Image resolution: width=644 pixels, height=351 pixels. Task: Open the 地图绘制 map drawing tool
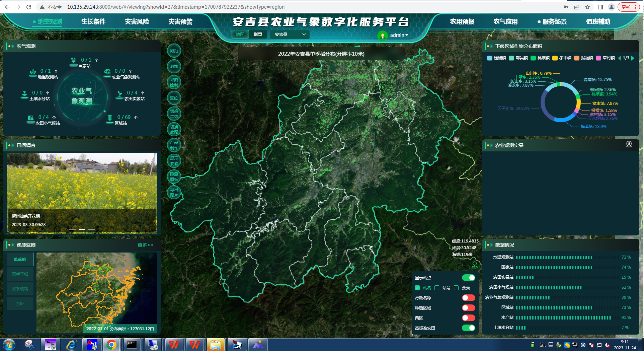click(174, 82)
